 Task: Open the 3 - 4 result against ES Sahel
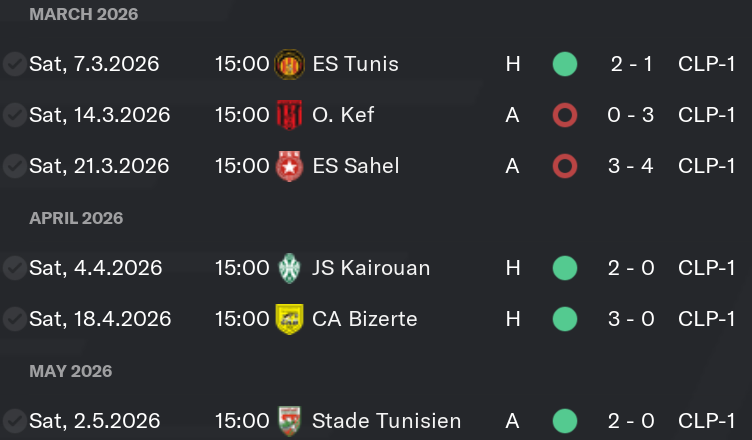[x=631, y=166]
